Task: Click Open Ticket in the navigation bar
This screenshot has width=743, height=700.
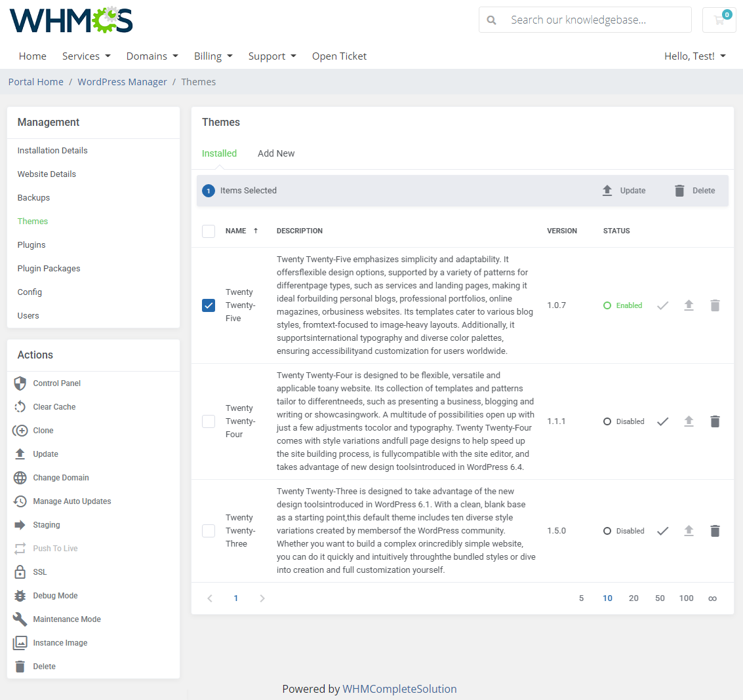Action: 339,56
